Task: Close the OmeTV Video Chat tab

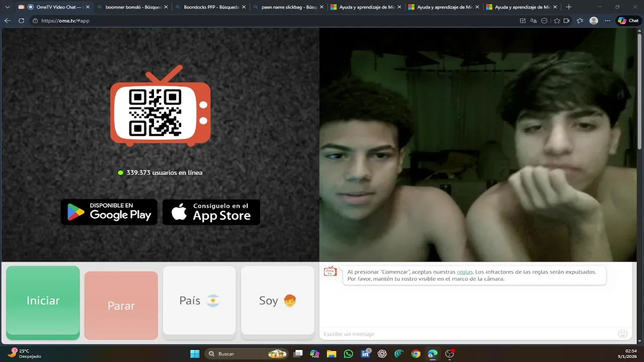Action: click(88, 7)
